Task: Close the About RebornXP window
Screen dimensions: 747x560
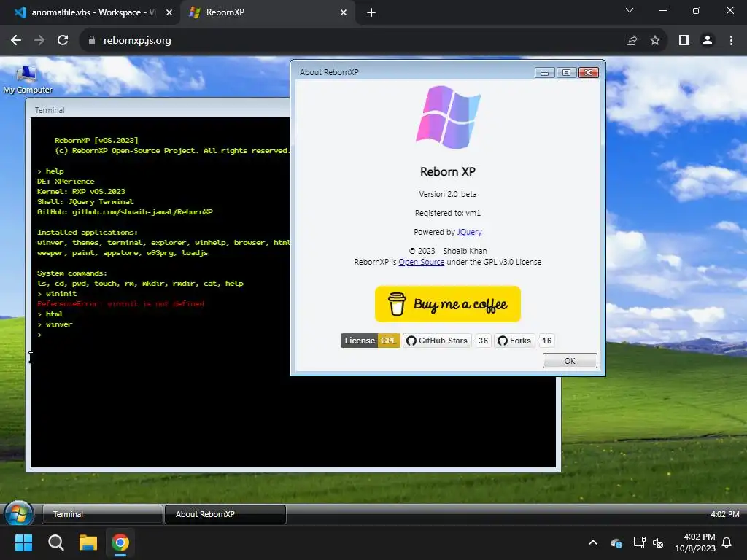Action: pos(589,72)
